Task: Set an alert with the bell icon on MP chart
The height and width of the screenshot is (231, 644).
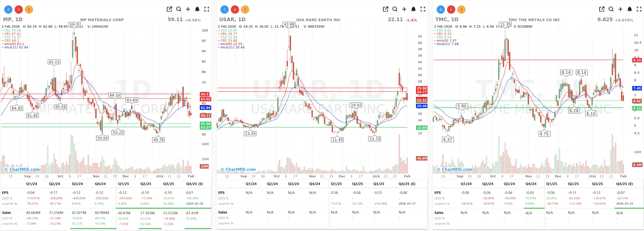Action: click(197, 9)
